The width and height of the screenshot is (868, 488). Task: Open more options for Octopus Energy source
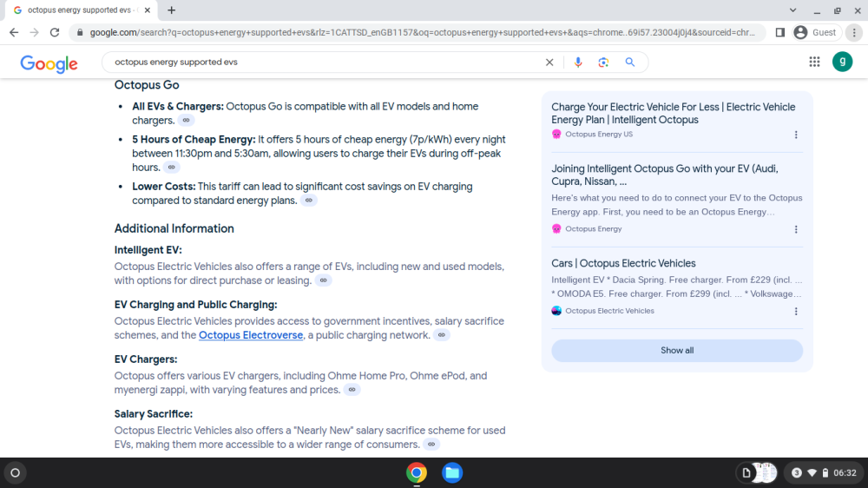click(796, 229)
